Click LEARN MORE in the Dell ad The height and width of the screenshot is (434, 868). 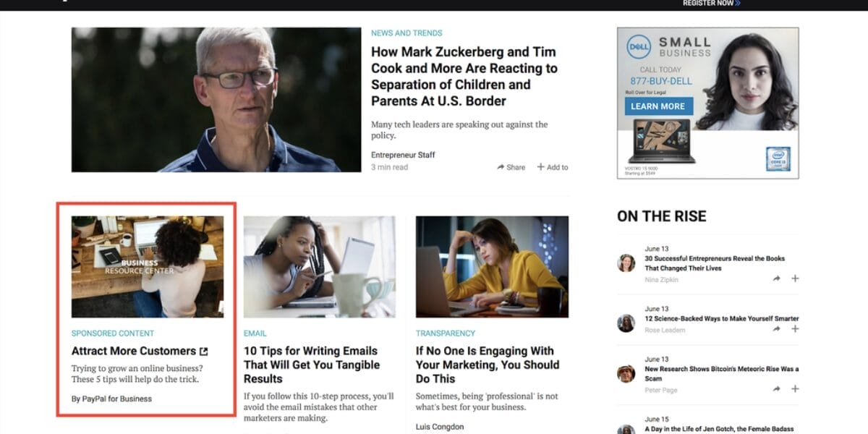658,106
